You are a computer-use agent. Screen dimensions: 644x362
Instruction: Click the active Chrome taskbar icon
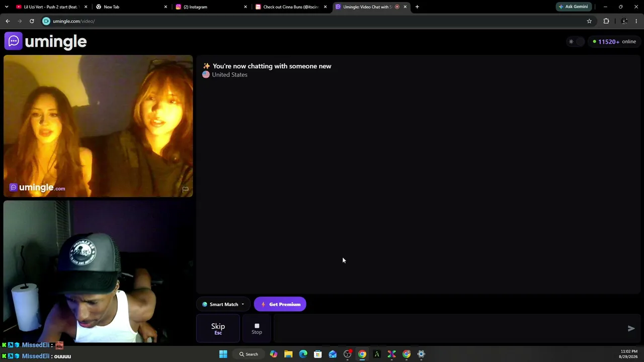(x=362, y=354)
